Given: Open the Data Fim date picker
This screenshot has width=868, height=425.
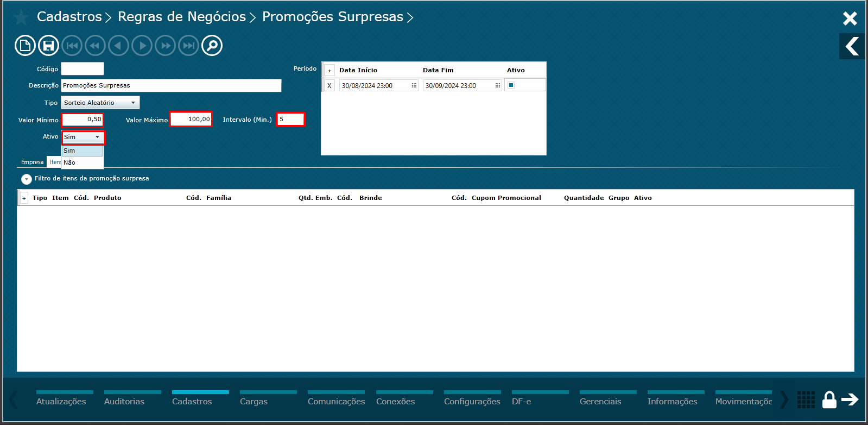Looking at the screenshot, I should (x=498, y=86).
